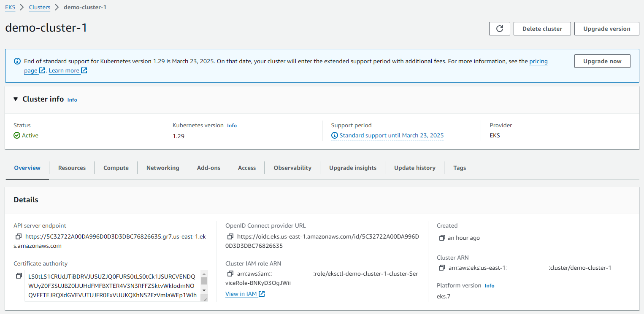Click the Kubernetes version value 1.29
The width and height of the screenshot is (644, 314).
click(x=179, y=136)
